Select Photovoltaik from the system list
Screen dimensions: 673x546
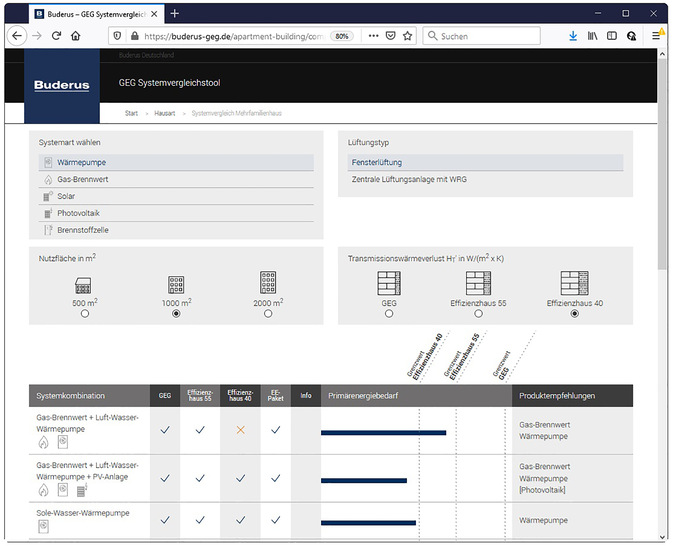click(78, 213)
